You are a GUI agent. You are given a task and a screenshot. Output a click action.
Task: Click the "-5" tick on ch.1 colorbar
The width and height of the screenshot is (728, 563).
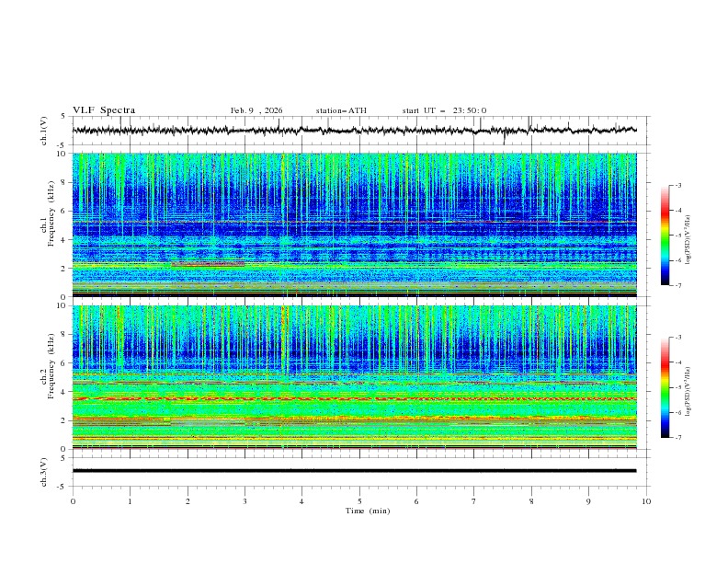[x=677, y=236]
